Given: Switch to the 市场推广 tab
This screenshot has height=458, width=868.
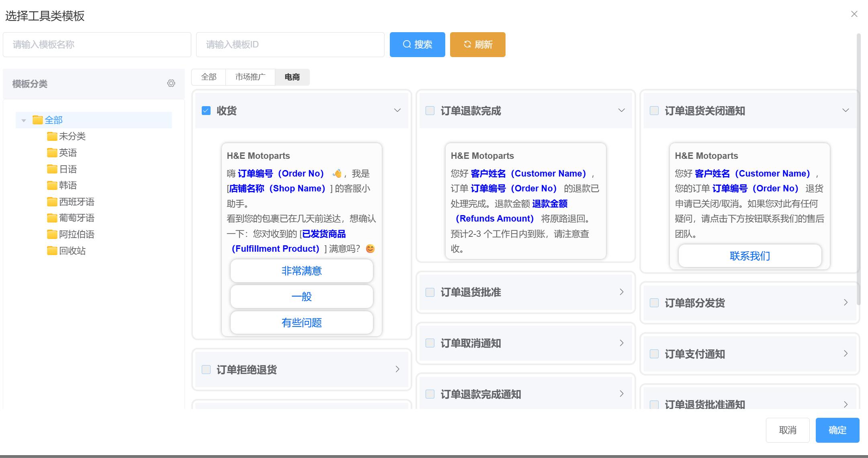Looking at the screenshot, I should 251,76.
